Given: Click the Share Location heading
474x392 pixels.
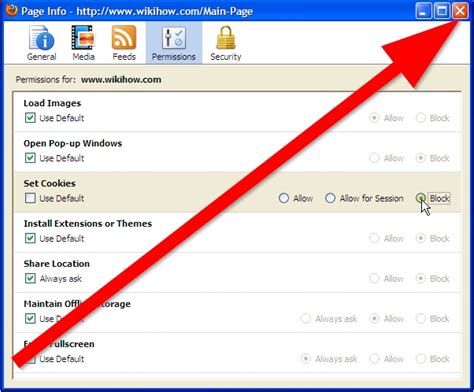Looking at the screenshot, I should (x=57, y=264).
